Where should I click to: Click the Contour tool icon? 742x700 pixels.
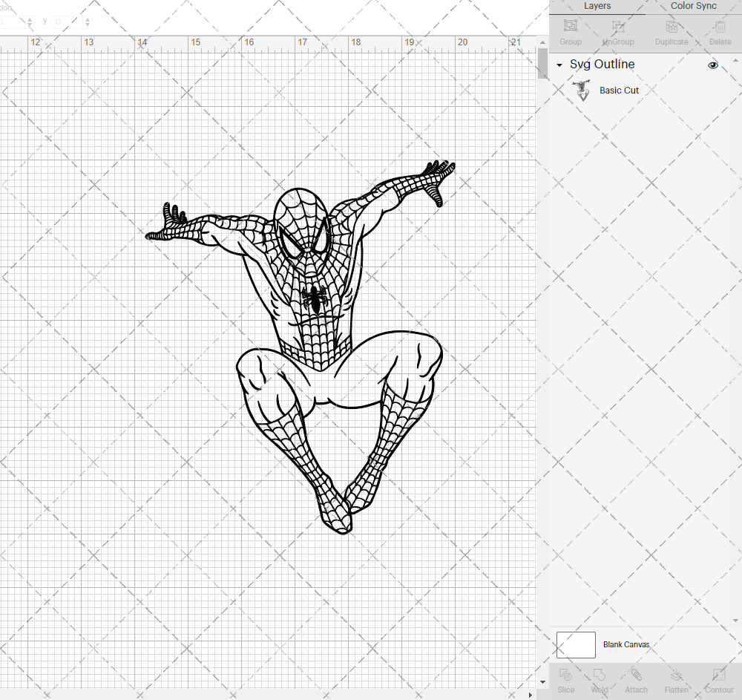[719, 675]
